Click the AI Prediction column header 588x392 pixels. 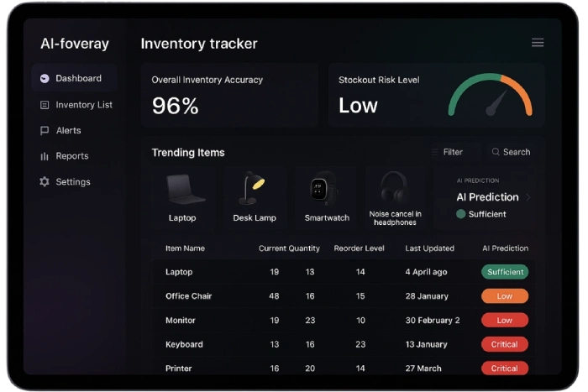505,248
